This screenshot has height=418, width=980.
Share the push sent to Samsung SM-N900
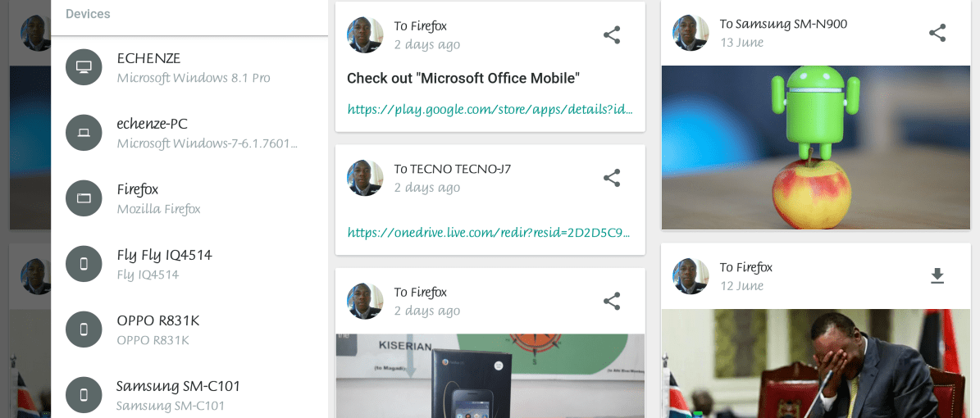tap(937, 33)
